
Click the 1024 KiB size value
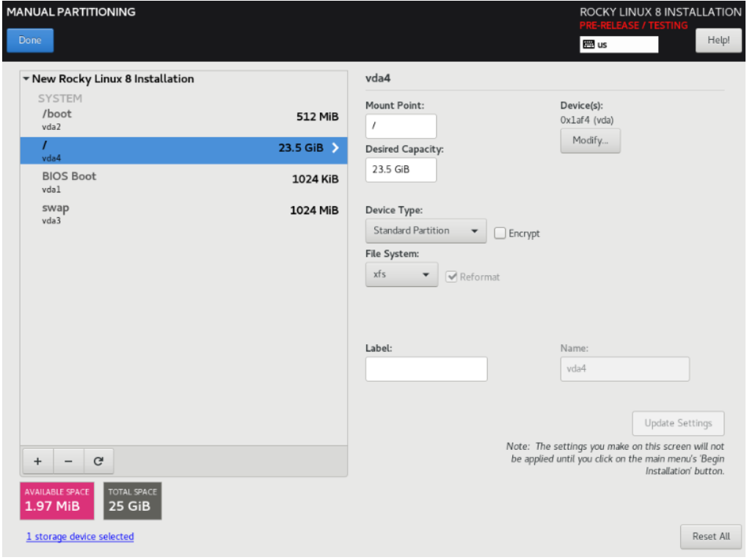pos(315,179)
